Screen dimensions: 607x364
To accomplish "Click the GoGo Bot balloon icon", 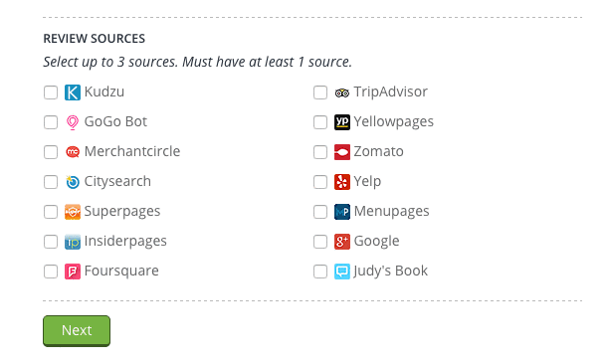I will (73, 122).
